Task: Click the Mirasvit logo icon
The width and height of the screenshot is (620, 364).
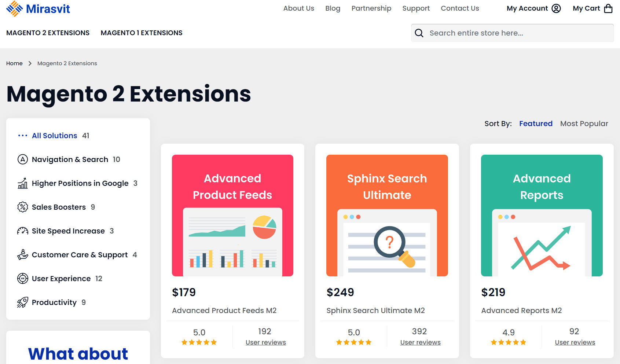Action: coord(15,8)
